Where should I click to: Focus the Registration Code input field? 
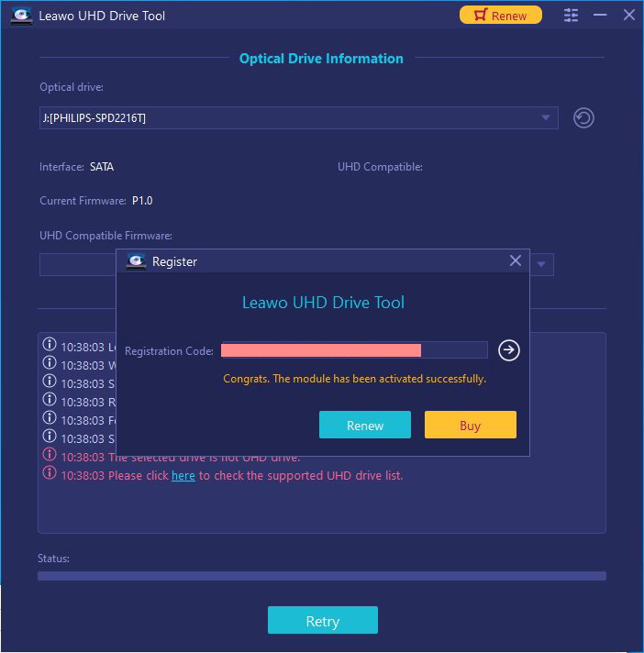click(x=354, y=350)
